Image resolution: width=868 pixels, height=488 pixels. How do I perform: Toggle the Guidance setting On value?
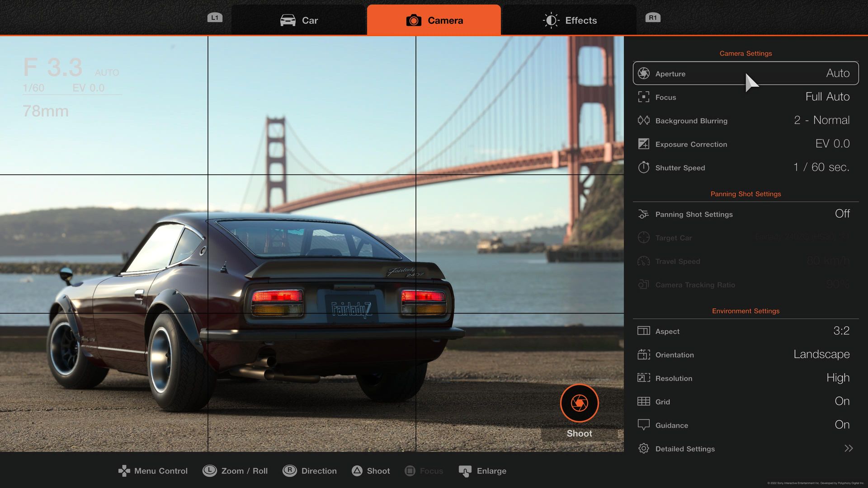pyautogui.click(x=842, y=425)
